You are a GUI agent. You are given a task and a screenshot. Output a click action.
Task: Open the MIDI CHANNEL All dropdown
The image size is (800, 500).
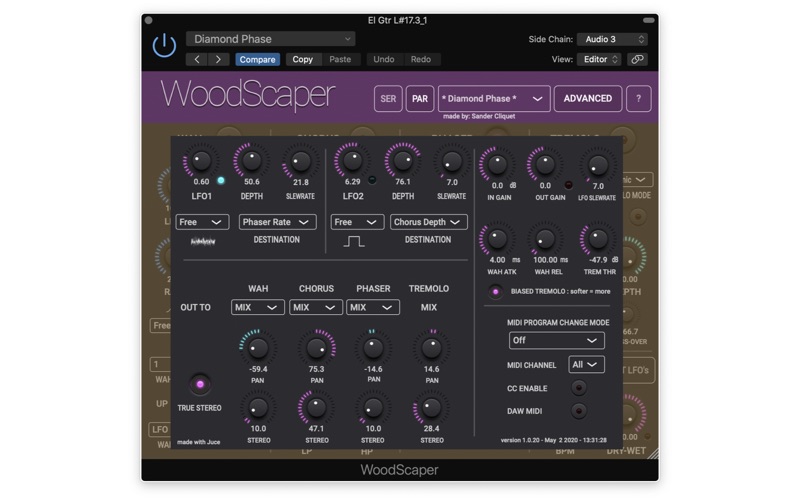pyautogui.click(x=586, y=364)
